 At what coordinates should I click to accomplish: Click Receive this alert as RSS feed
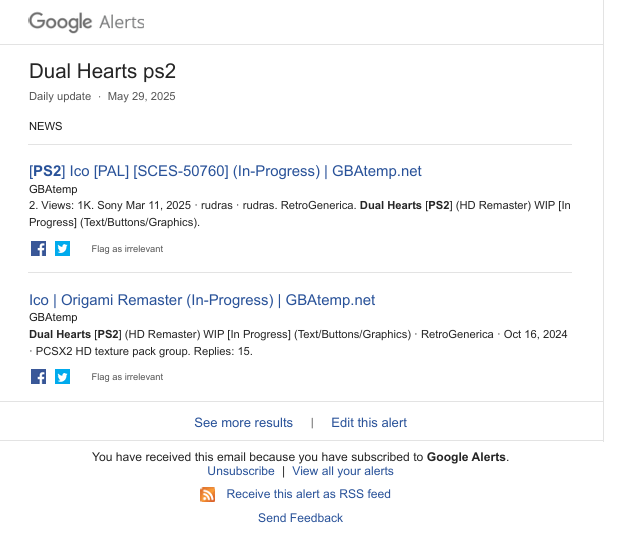(x=308, y=494)
